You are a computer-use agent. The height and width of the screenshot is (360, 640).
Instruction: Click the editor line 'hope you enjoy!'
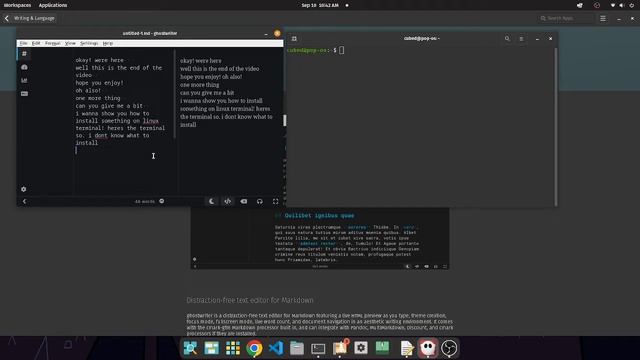pyautogui.click(x=99, y=83)
